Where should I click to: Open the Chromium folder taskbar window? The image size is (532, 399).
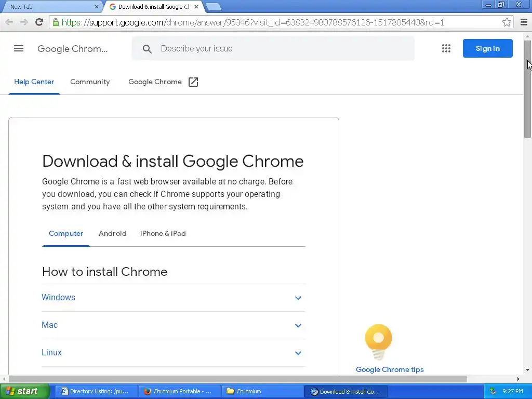point(262,391)
